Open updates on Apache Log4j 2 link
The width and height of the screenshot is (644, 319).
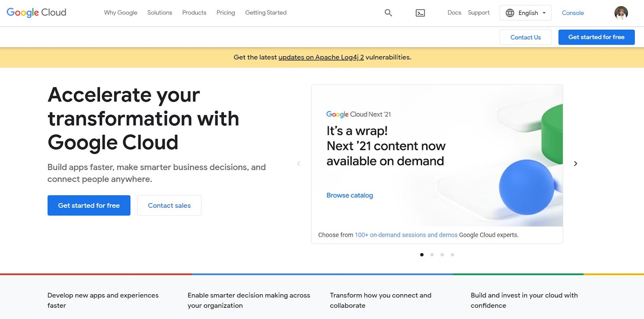[321, 57]
